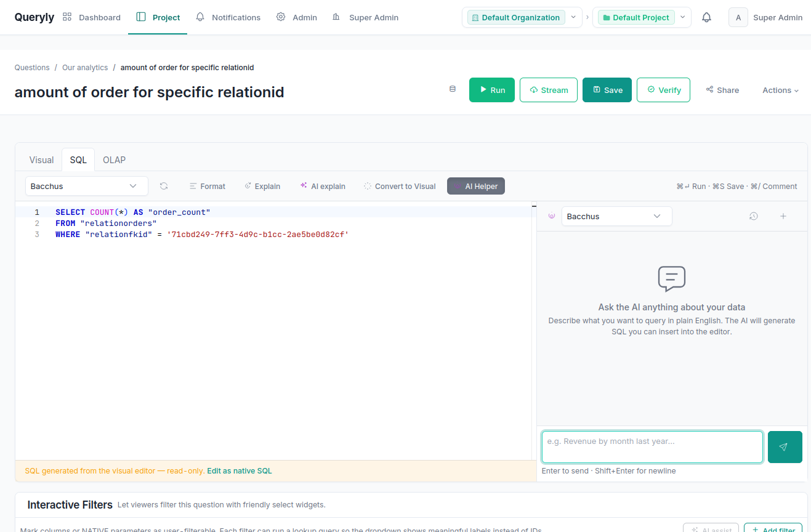Click the notifications bell icon
Screen dimensions: 811x532
point(706,17)
